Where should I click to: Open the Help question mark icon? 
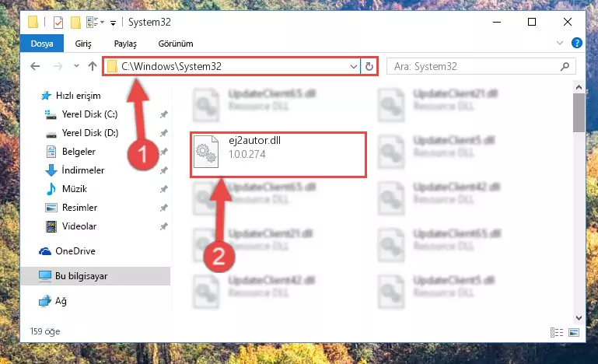pyautogui.click(x=577, y=43)
